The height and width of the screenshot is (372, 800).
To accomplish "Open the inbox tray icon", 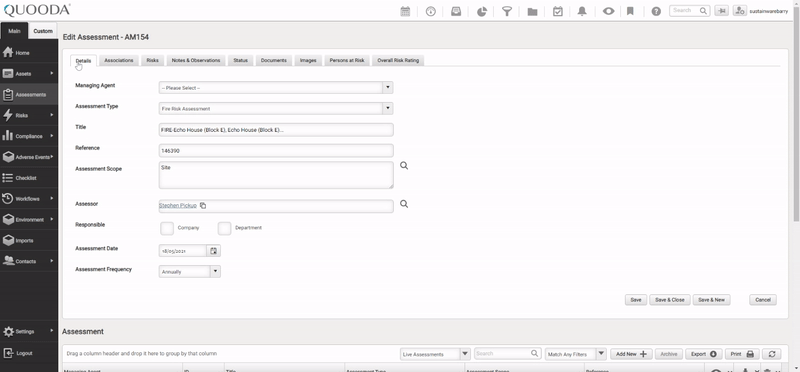I will point(456,11).
